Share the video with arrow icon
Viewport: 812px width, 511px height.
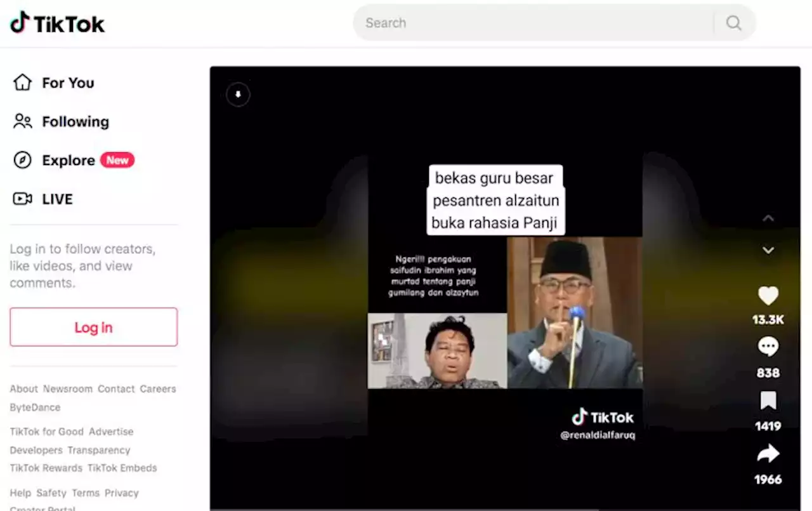point(768,453)
